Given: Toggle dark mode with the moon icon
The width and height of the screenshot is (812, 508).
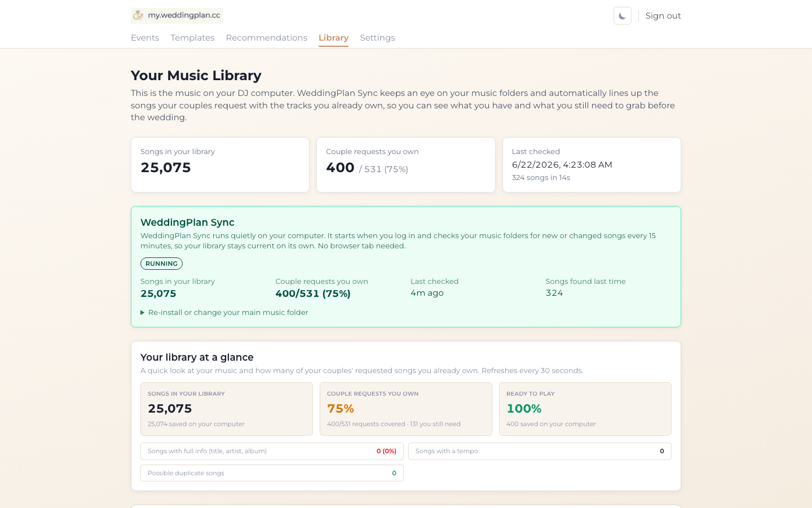Looking at the screenshot, I should (x=623, y=16).
